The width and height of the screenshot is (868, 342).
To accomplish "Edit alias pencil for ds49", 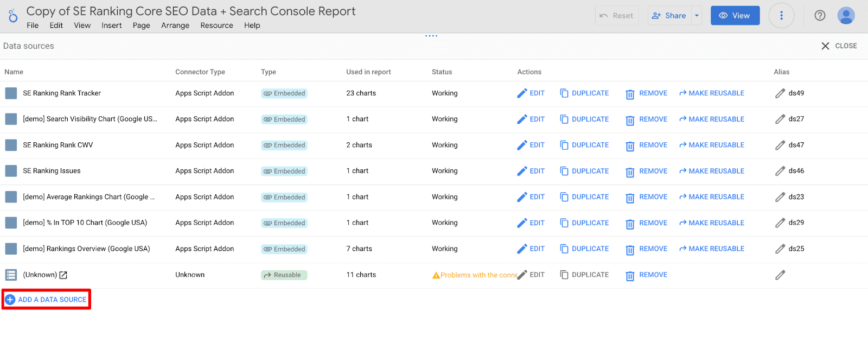I will tap(780, 93).
